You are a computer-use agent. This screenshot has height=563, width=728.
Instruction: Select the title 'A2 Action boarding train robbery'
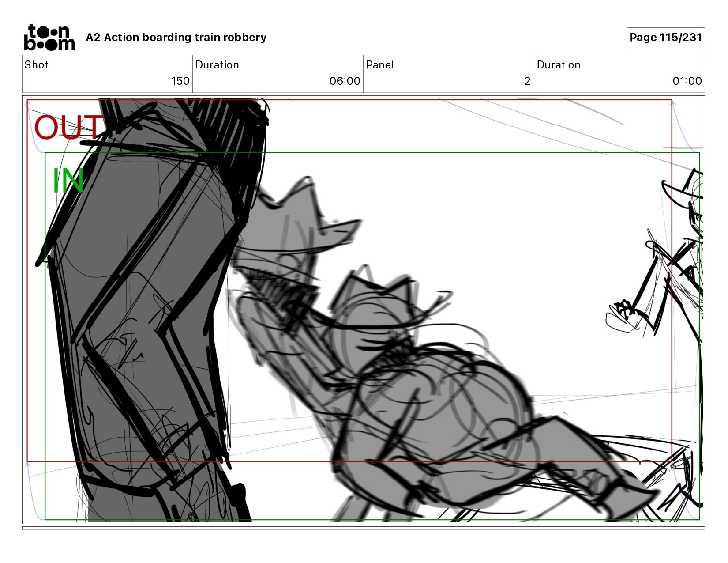(176, 38)
